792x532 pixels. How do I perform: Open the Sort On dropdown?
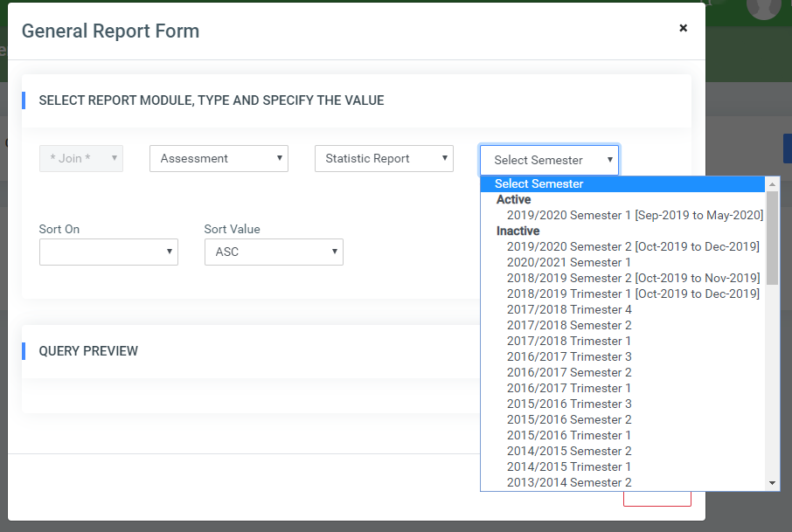click(108, 251)
